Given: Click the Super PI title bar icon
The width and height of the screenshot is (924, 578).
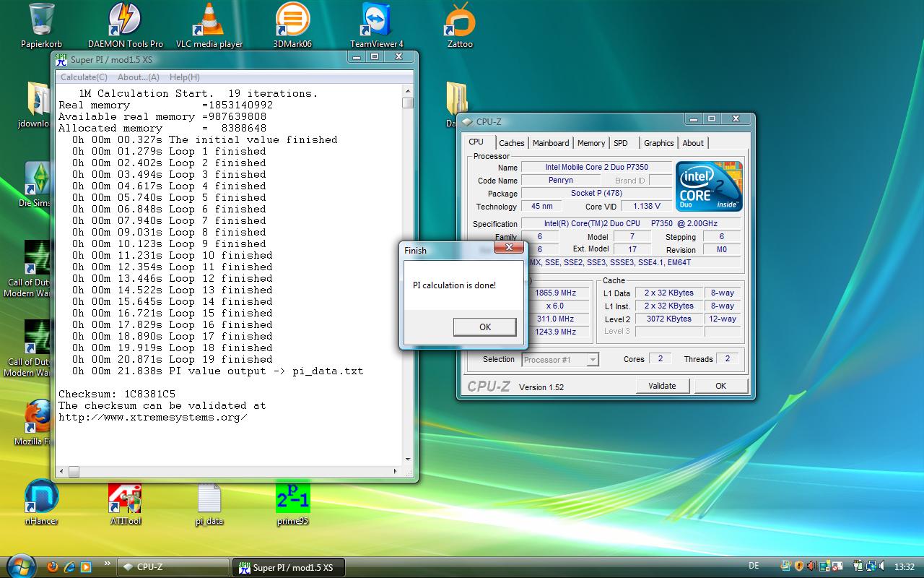Looking at the screenshot, I should [x=62, y=59].
